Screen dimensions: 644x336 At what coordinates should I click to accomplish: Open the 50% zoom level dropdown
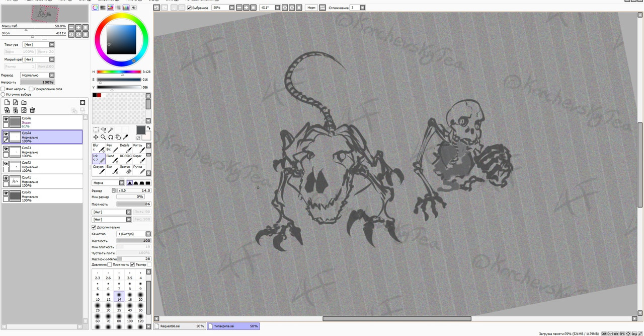tap(223, 8)
